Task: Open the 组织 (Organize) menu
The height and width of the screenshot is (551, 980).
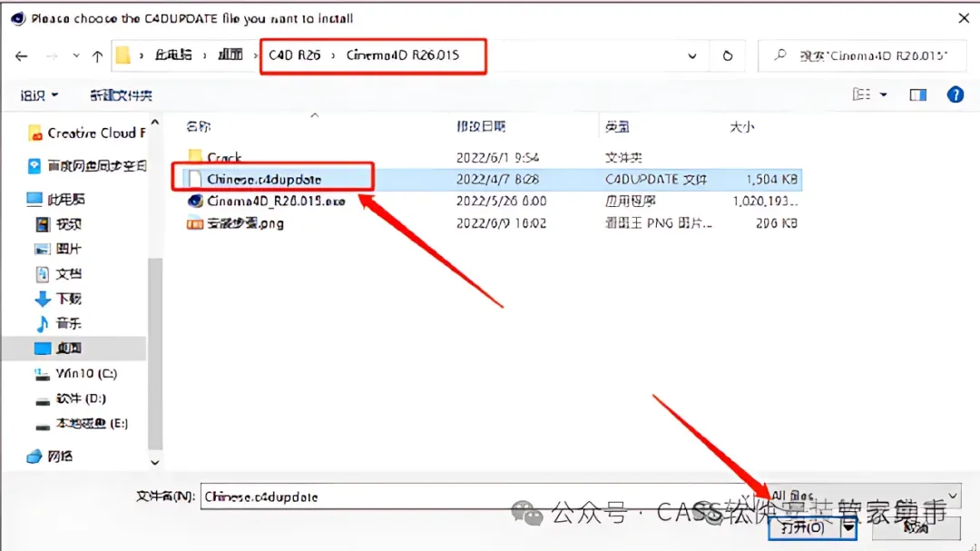Action: point(39,95)
